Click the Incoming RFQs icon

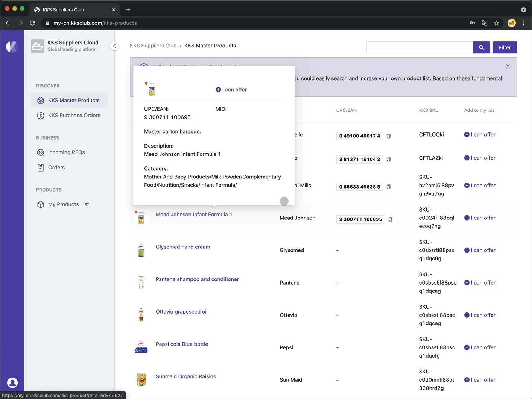(x=41, y=152)
